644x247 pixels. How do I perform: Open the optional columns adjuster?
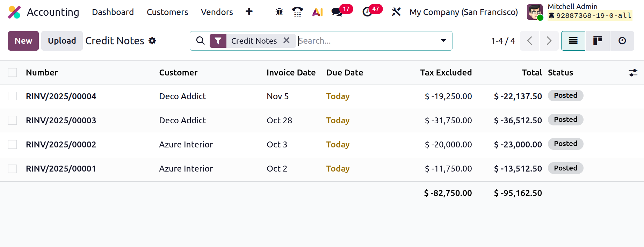[633, 73]
